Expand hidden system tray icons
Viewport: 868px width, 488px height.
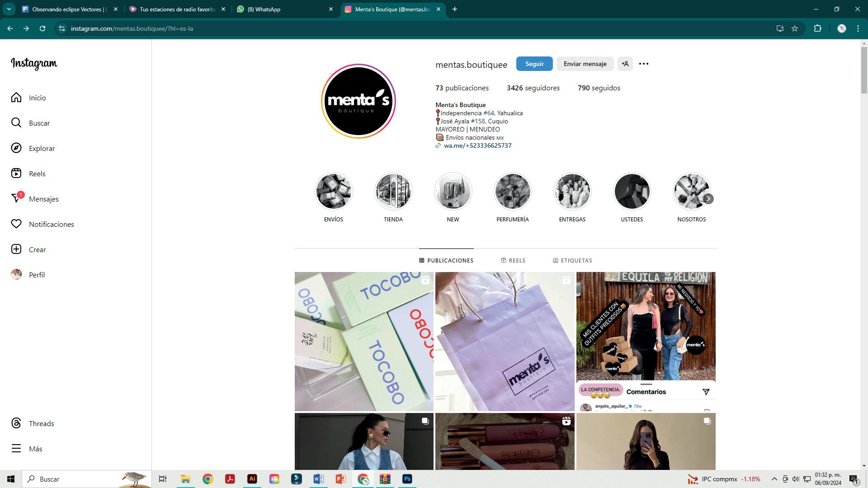pyautogui.click(x=774, y=479)
